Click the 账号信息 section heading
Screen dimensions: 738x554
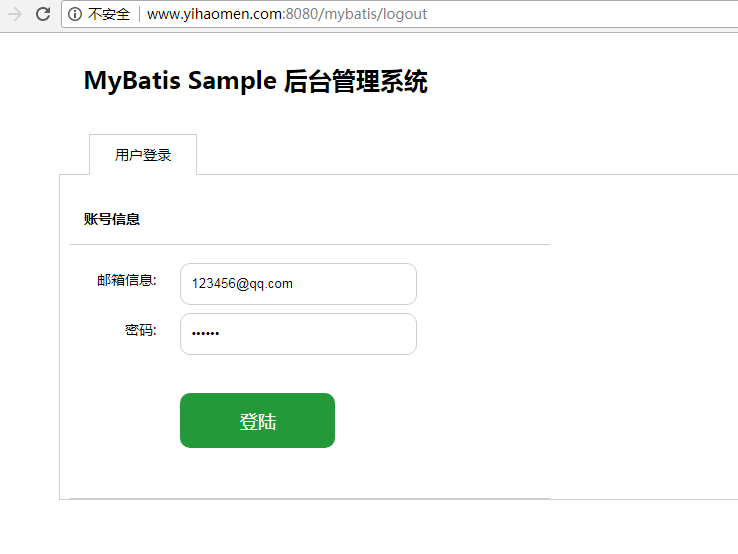coord(112,219)
